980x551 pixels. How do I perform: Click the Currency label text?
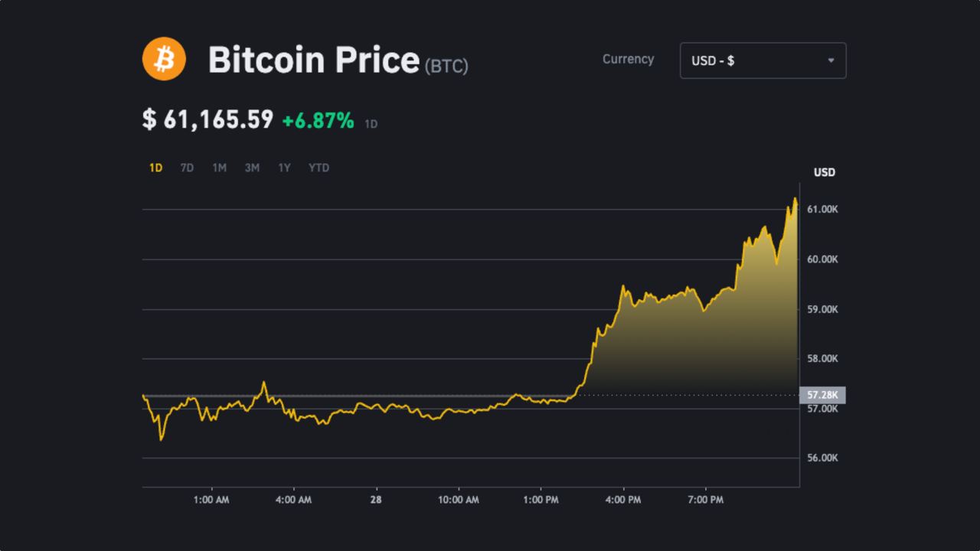(628, 59)
